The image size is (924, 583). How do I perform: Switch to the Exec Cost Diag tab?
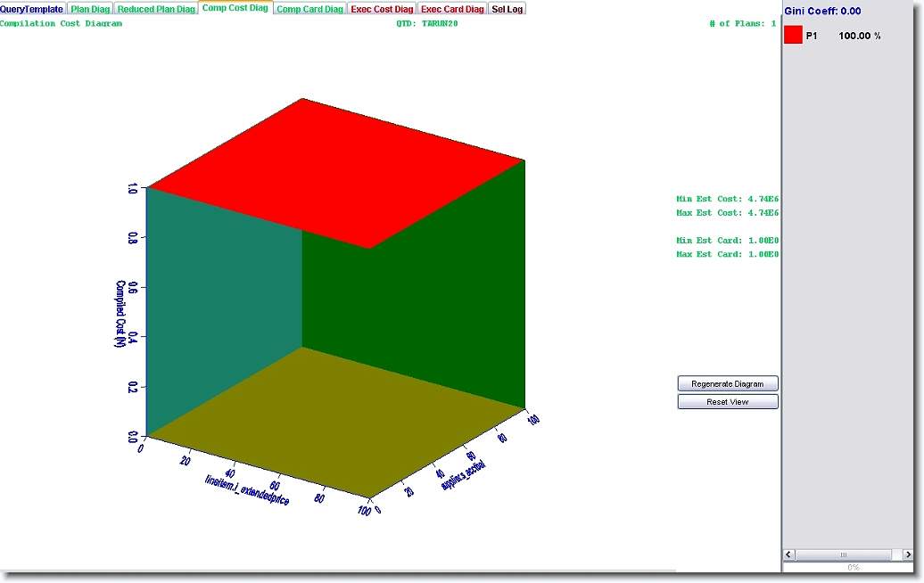tap(382, 9)
